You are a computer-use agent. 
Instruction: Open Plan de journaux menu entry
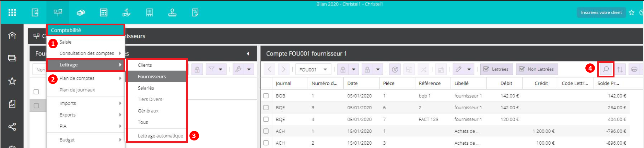pyautogui.click(x=77, y=90)
